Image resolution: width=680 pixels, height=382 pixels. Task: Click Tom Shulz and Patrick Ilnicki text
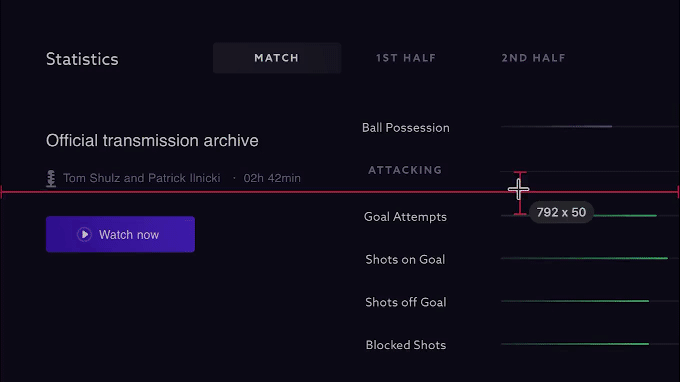142,178
